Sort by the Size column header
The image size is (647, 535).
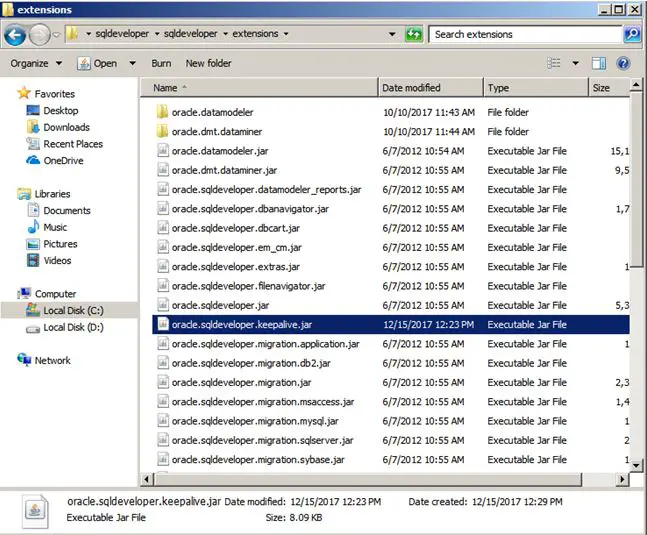(609, 87)
